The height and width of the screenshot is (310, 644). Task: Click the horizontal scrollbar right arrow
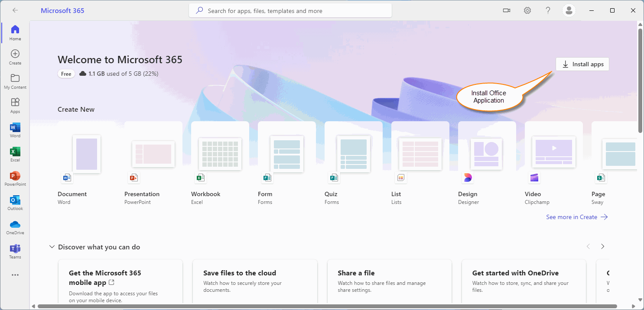point(633,307)
